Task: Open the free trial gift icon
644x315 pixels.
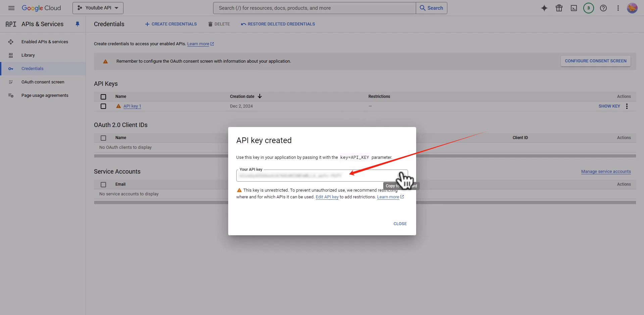Action: [559, 8]
